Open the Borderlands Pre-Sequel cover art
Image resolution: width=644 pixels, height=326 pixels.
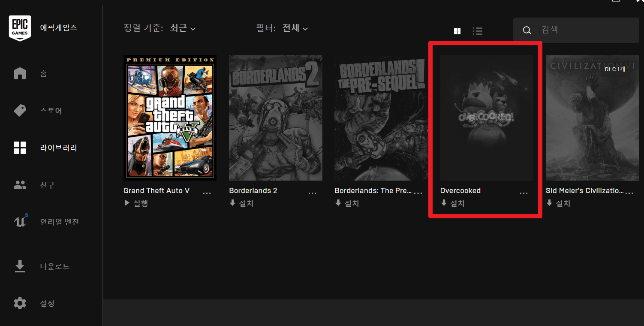coord(381,118)
